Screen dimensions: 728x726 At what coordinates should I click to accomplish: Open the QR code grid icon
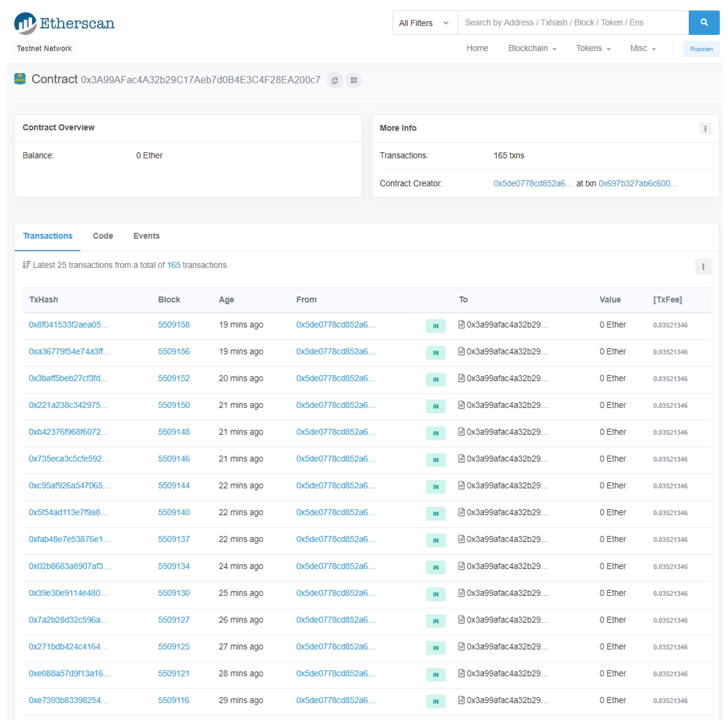coord(354,80)
